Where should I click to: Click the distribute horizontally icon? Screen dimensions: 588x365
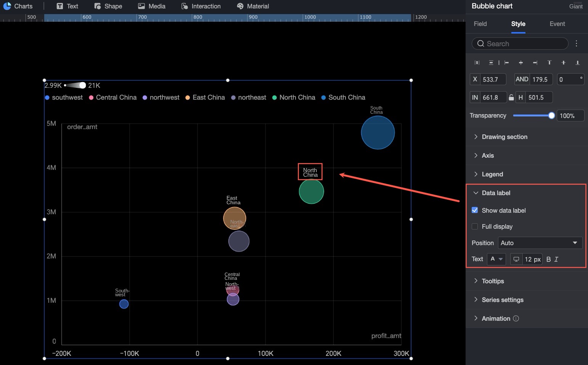coord(477,63)
